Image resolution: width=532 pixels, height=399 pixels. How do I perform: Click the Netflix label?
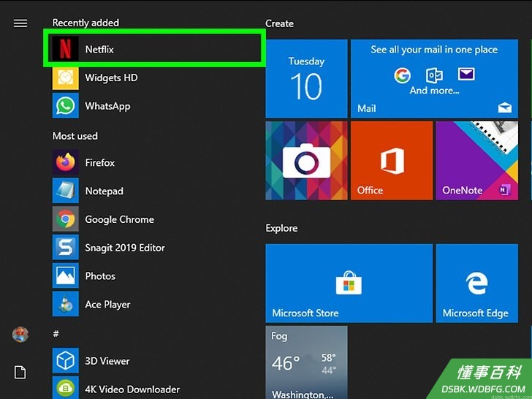(99, 50)
